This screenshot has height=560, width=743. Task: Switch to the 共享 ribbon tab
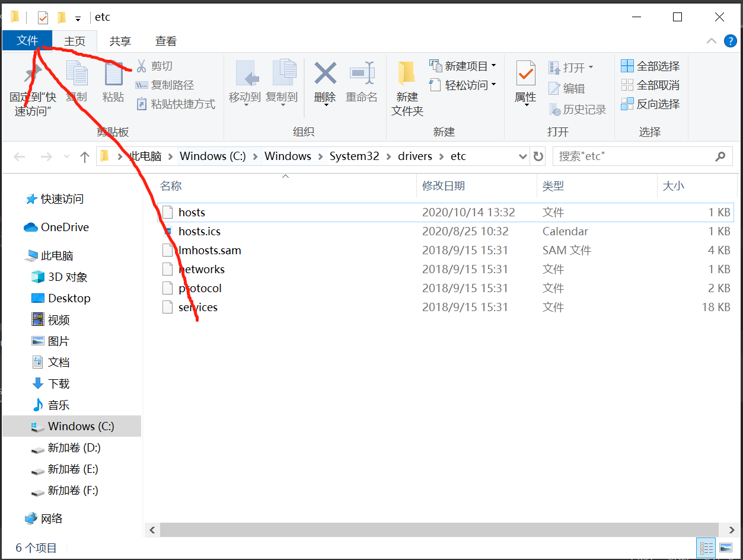pyautogui.click(x=120, y=41)
